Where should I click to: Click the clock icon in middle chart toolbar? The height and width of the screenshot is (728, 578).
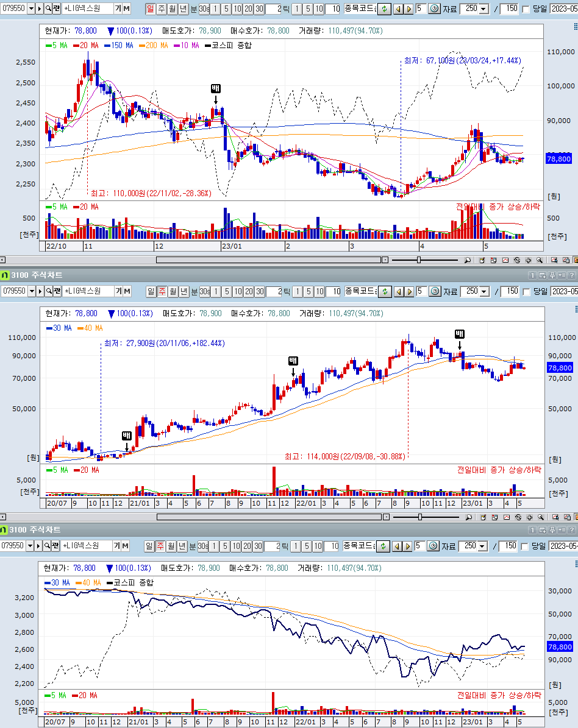pos(435,292)
